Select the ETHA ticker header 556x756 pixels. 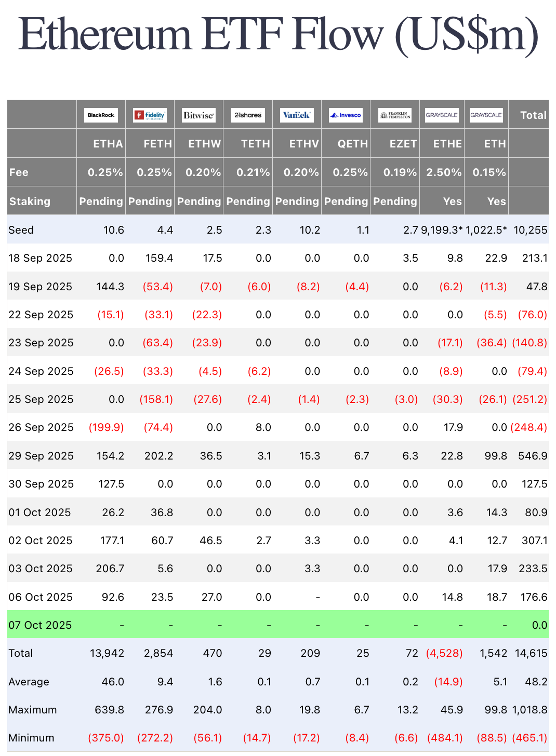(108, 144)
